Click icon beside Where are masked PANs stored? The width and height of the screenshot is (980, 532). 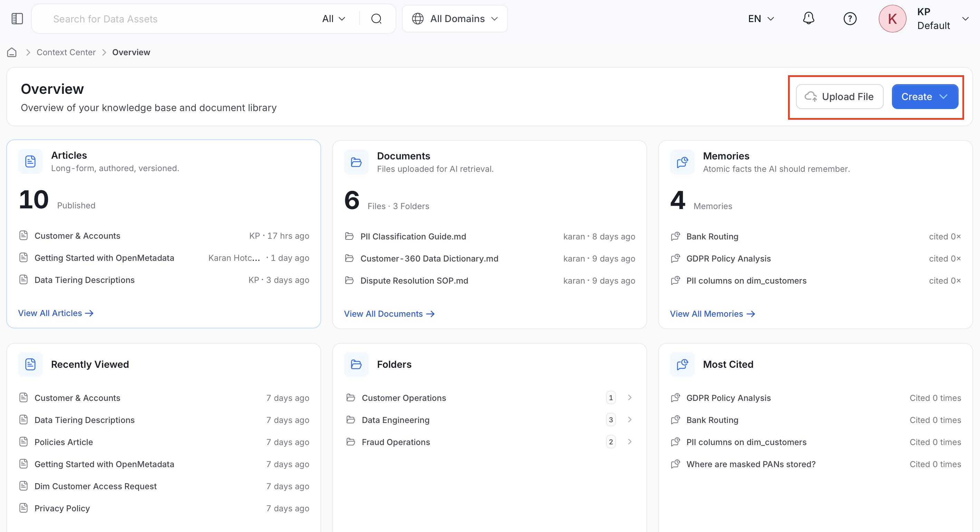click(x=675, y=464)
